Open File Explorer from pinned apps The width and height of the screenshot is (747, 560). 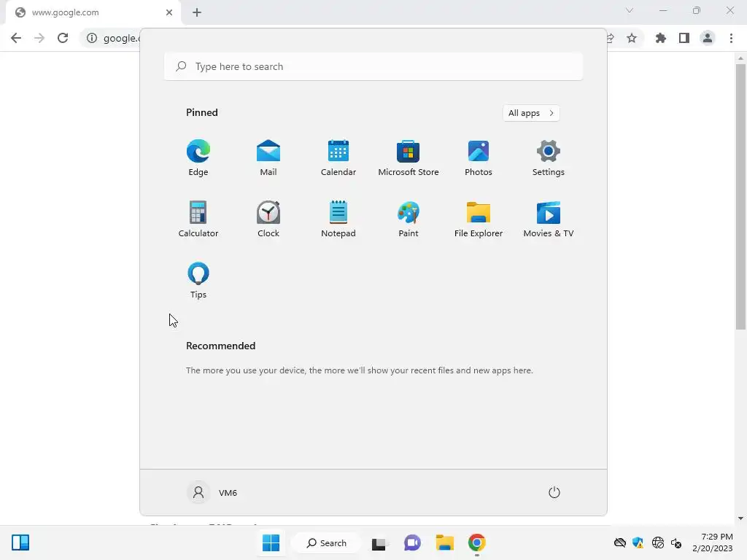(479, 219)
